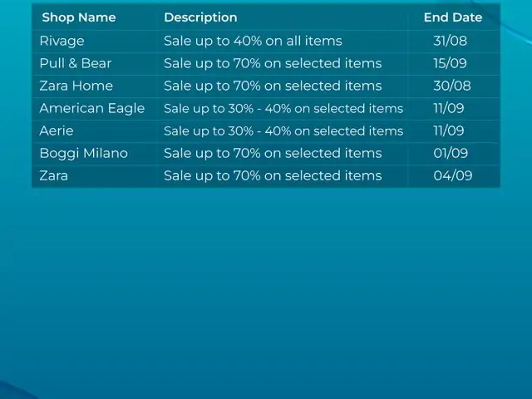The width and height of the screenshot is (532, 399).
Task: Click the Description column header
Action: 200,17
